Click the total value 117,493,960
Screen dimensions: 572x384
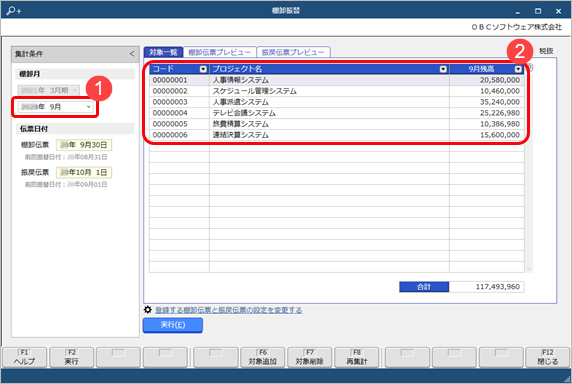point(498,287)
